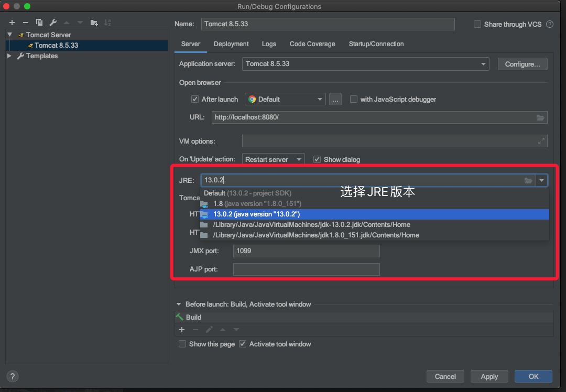Click the Cancel button
This screenshot has width=566, height=392.
tap(445, 376)
